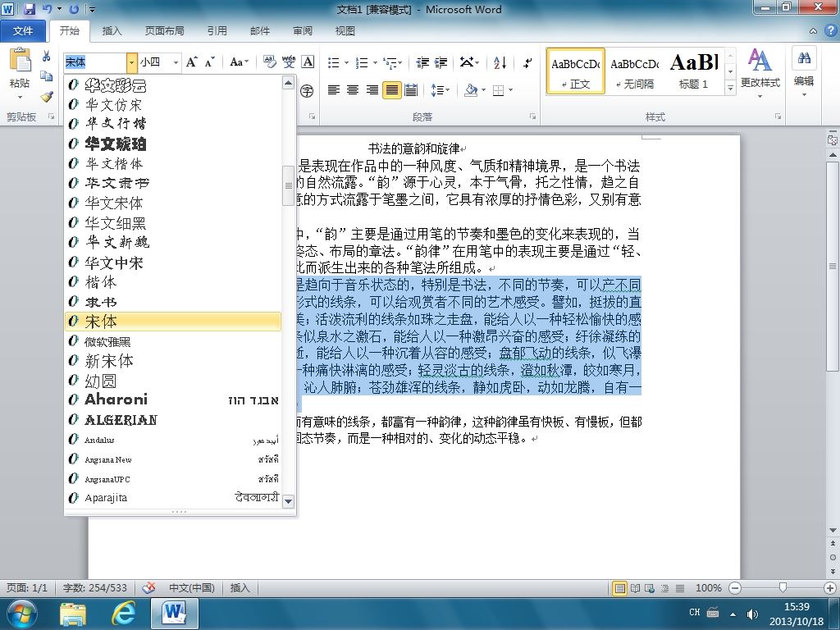840x630 pixels.
Task: Select the Format Painter brush
Action: click(47, 97)
